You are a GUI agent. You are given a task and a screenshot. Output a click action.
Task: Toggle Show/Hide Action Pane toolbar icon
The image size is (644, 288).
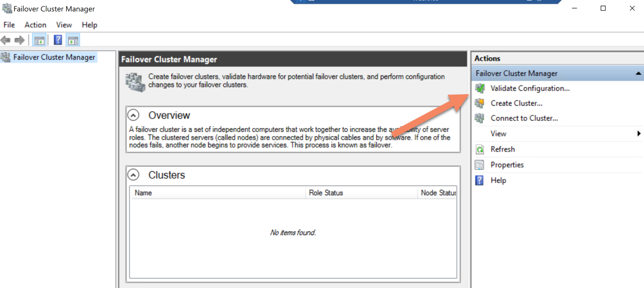point(73,40)
